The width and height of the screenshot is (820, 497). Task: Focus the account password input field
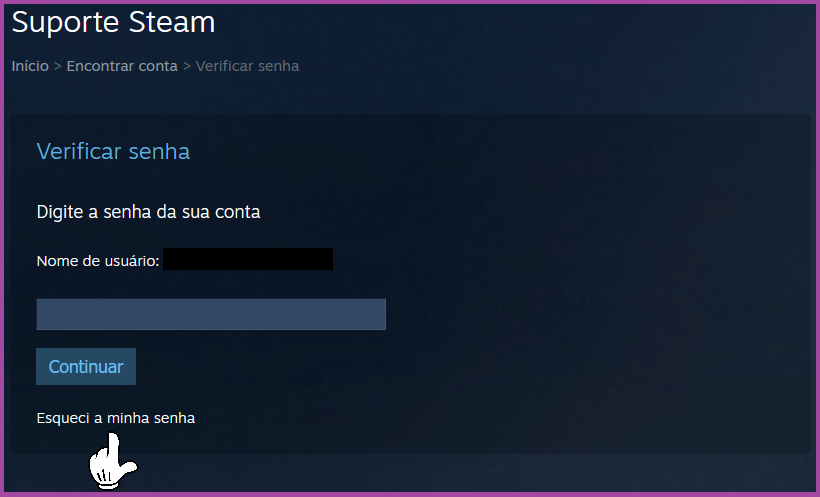(x=211, y=314)
